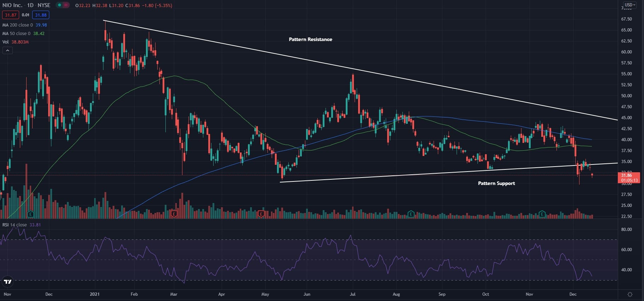This screenshot has height=301, width=644.
Task: Click the 67.50 price scale label
Action: coord(626,19)
